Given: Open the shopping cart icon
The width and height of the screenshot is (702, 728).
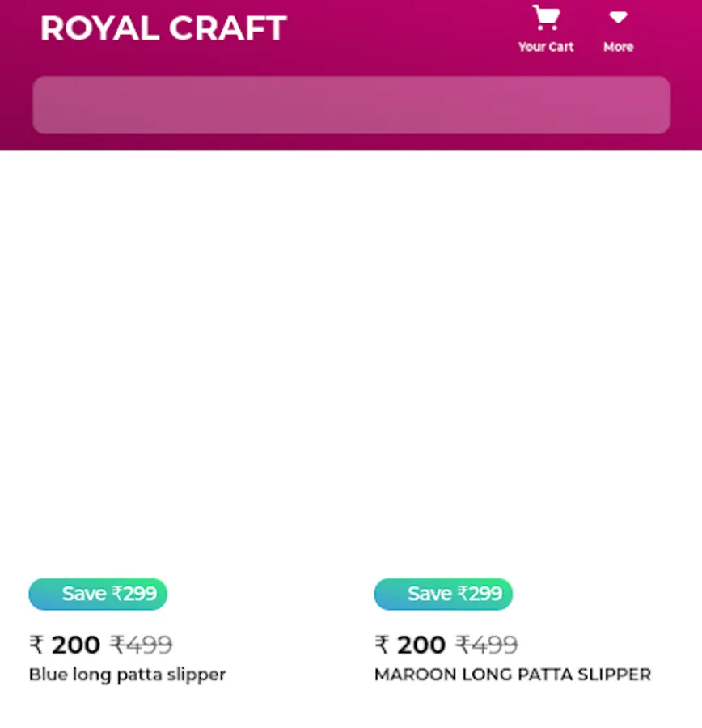Looking at the screenshot, I should tap(546, 18).
